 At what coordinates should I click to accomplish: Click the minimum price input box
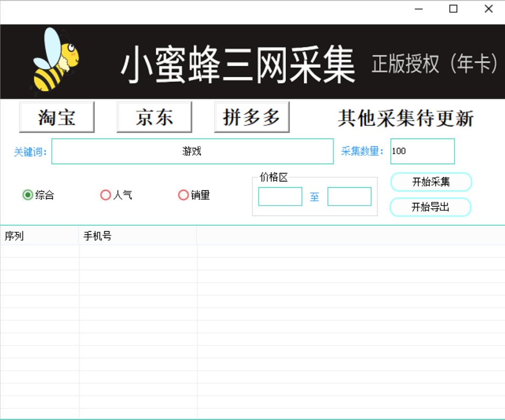point(280,196)
